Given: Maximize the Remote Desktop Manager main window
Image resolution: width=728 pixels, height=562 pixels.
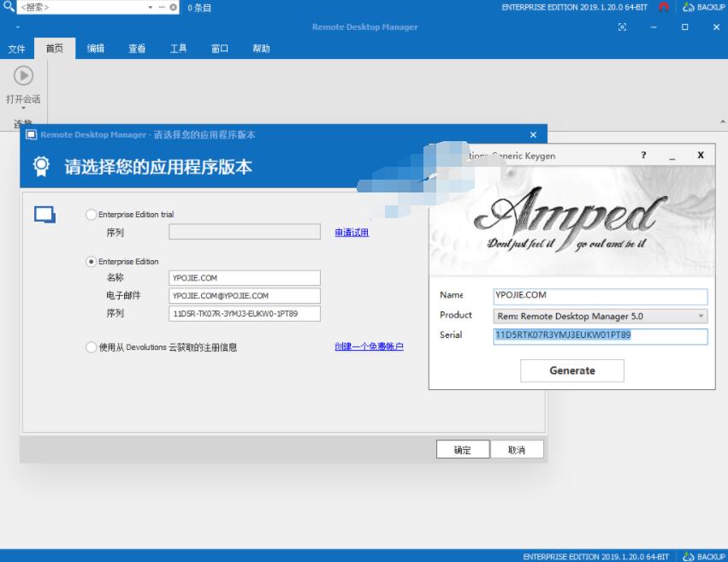Looking at the screenshot, I should 685,27.
